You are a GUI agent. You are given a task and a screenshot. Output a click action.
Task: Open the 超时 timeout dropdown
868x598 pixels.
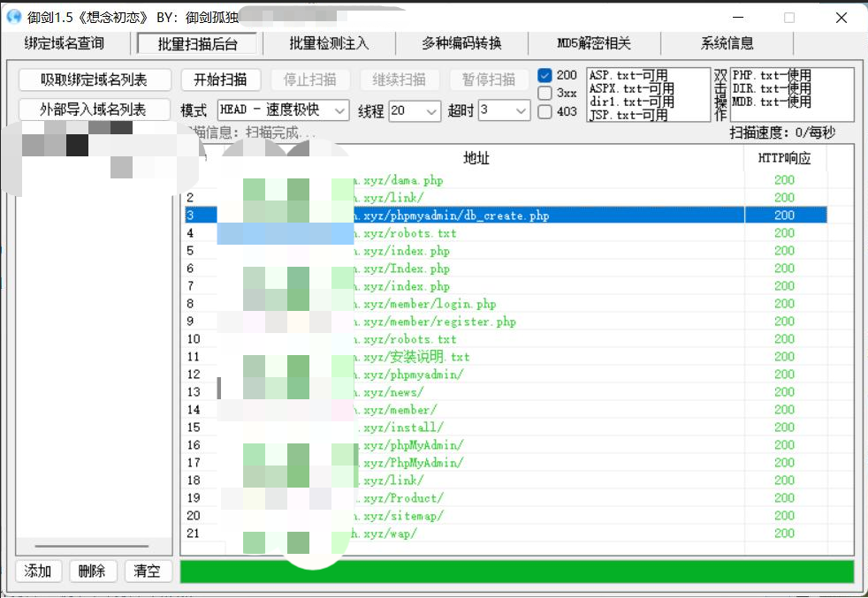(504, 110)
